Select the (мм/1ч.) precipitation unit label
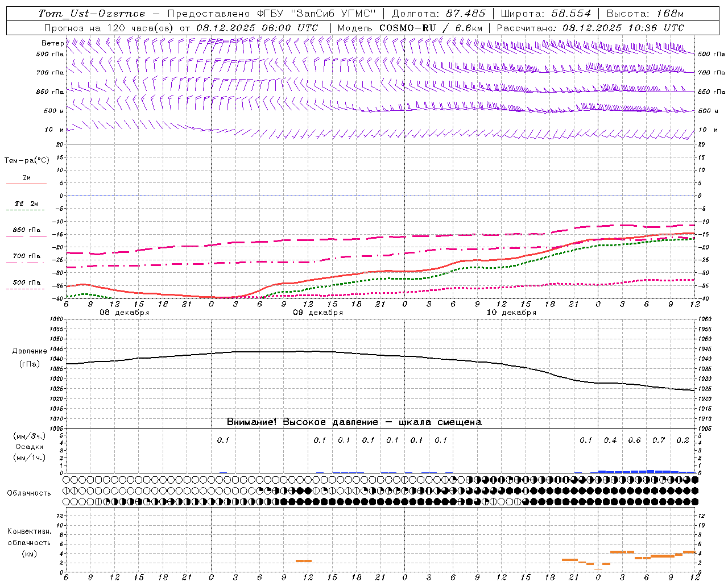This screenshot has width=728, height=582. click(29, 458)
